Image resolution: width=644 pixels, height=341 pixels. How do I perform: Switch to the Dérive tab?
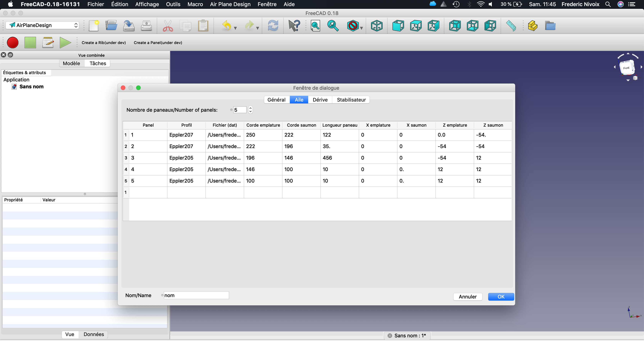point(320,100)
